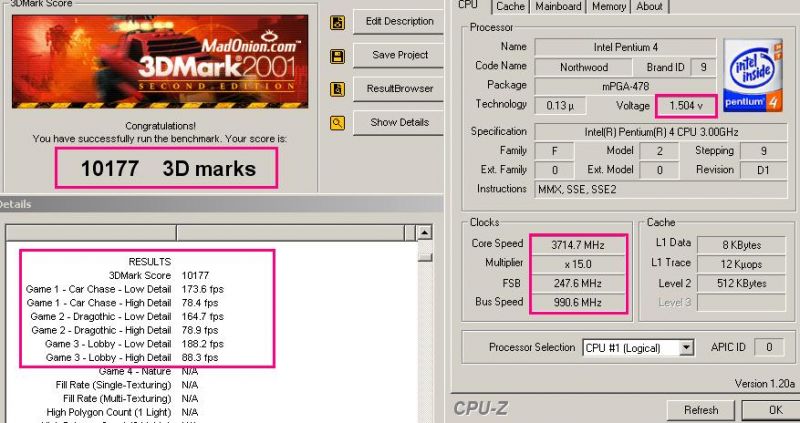
Task: Click the L1 Trace value '12 Kµops'
Action: pos(741,264)
